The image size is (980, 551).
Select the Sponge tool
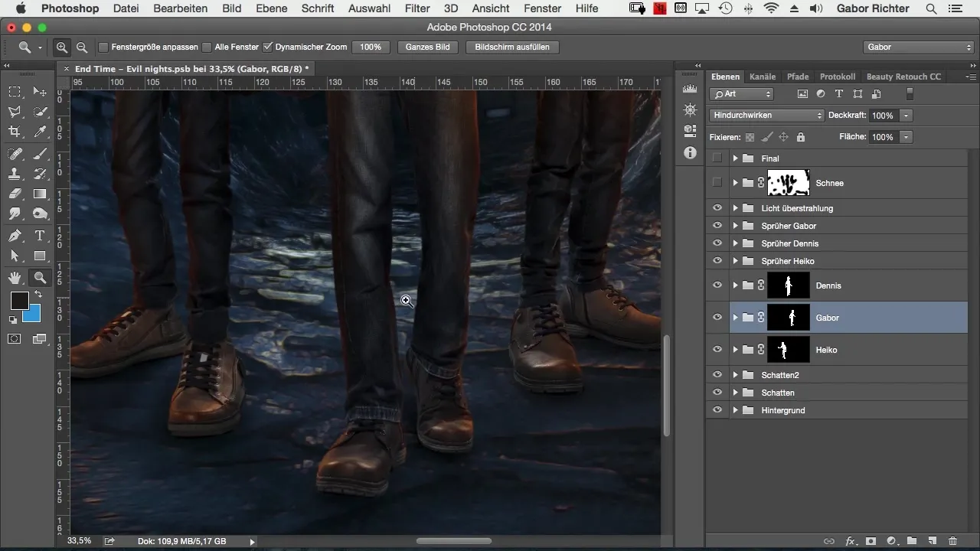pyautogui.click(x=41, y=214)
